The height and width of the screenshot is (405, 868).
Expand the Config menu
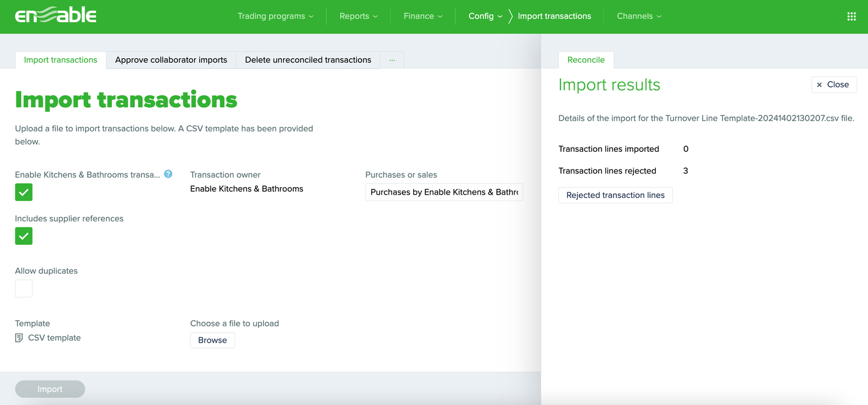point(486,16)
